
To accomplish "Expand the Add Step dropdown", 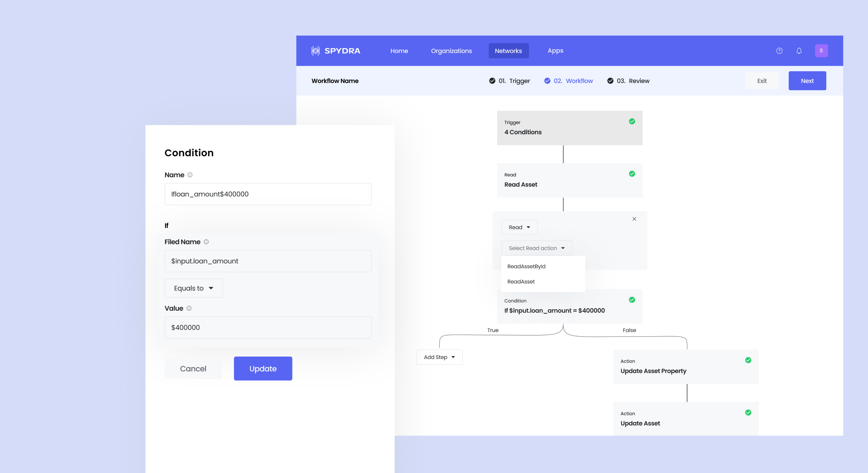I will click(439, 357).
